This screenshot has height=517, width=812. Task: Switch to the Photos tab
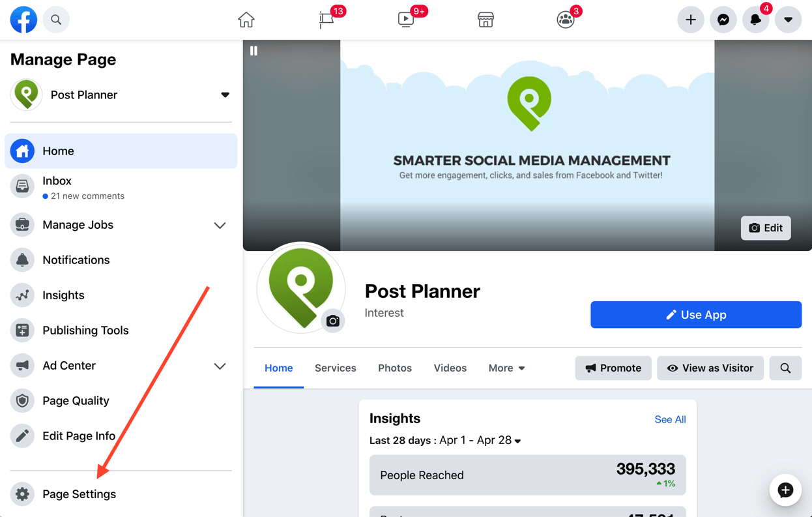395,368
